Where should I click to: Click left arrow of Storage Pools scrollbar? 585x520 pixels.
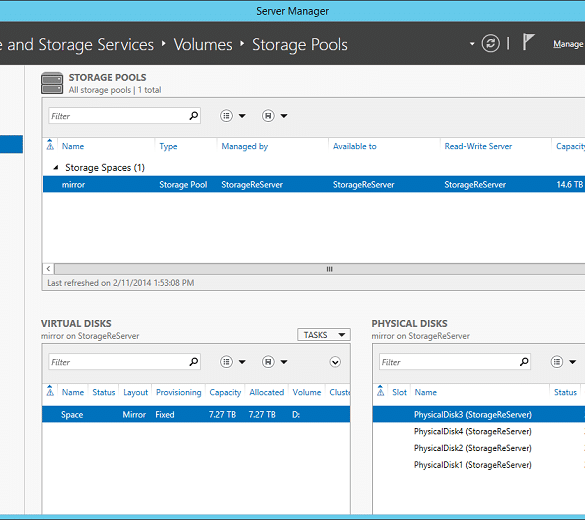coord(49,269)
